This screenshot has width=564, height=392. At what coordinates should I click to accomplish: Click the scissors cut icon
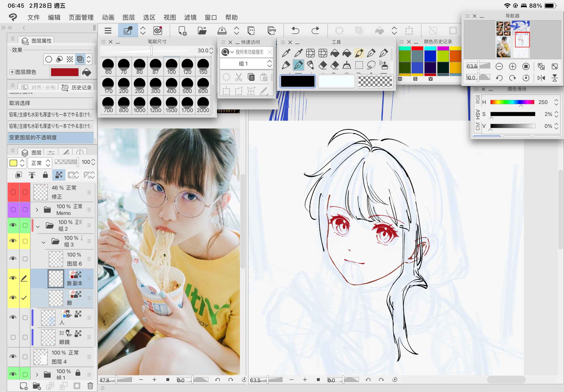[239, 77]
